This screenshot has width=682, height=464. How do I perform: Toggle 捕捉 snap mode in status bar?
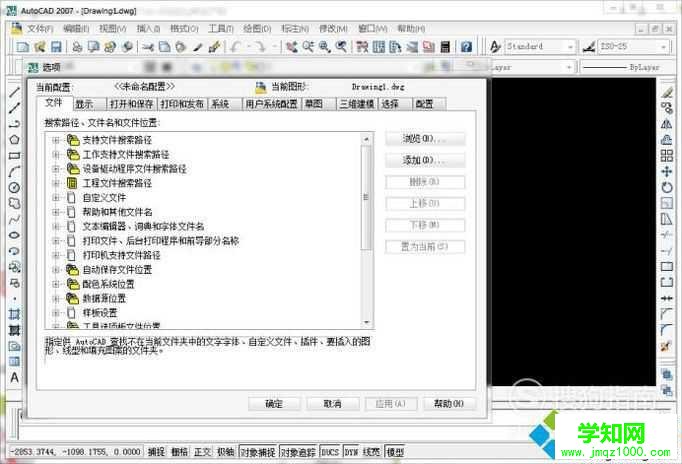pos(156,452)
